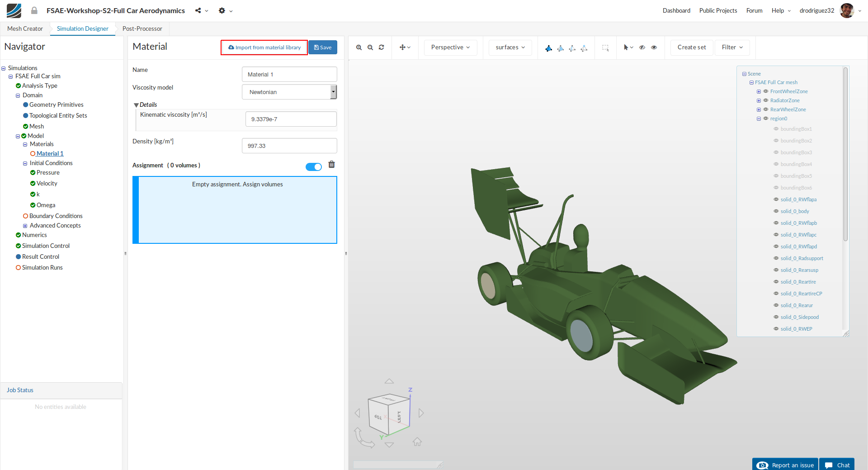Save the material settings
This screenshot has width=868, height=470.
tap(323, 47)
